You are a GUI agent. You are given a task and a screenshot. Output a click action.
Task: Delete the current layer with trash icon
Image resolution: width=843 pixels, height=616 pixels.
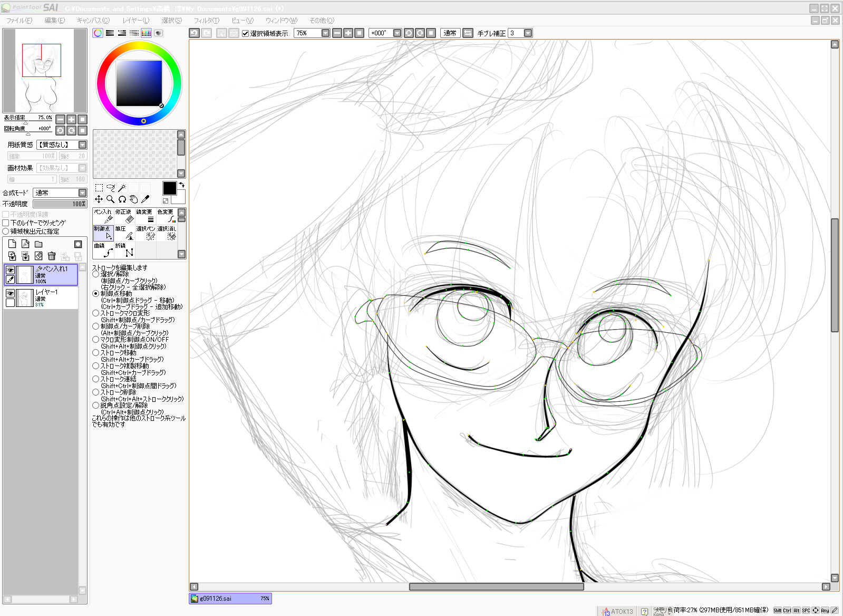click(x=52, y=256)
